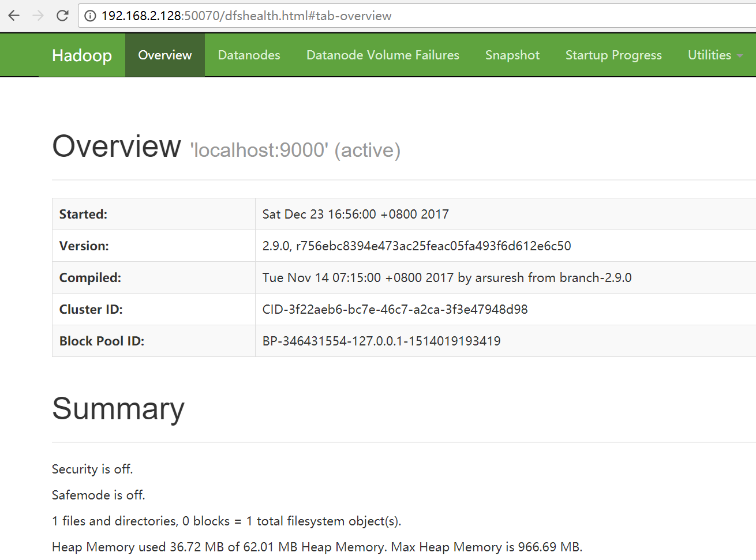This screenshot has width=756, height=560.
Task: Reload the page with refresh icon
Action: (62, 16)
